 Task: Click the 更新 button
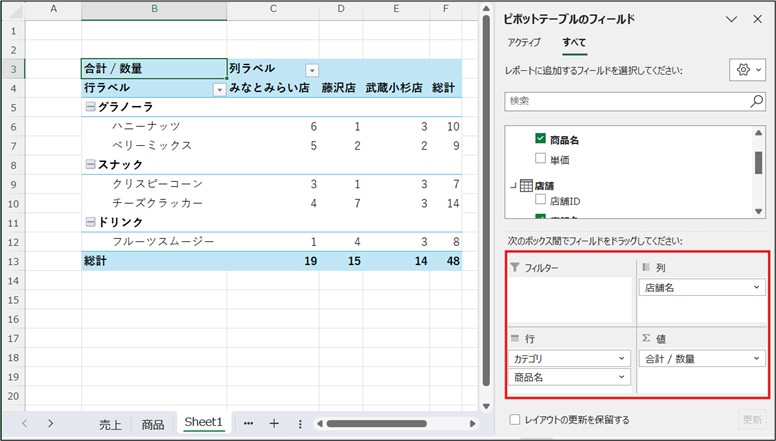point(752,420)
